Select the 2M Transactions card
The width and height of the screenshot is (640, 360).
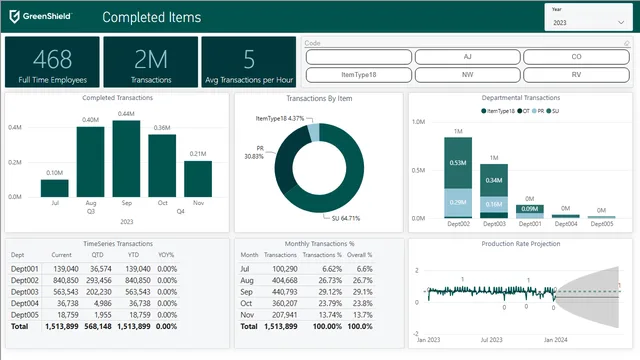point(151,62)
